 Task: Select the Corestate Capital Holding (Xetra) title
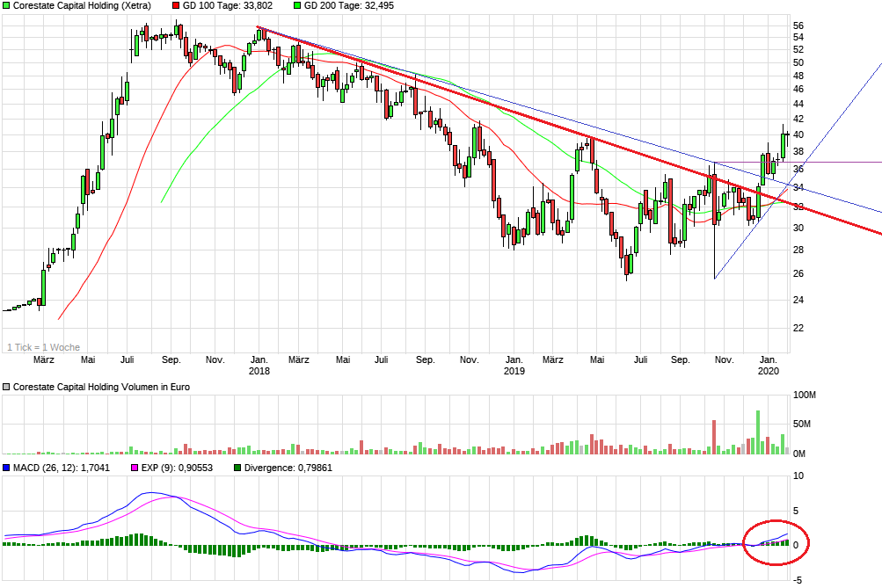82,5
